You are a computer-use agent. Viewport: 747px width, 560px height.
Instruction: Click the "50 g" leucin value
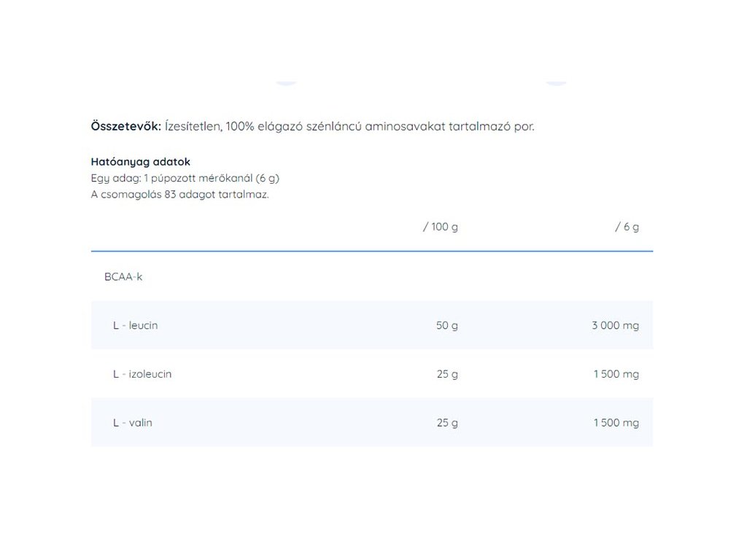447,325
